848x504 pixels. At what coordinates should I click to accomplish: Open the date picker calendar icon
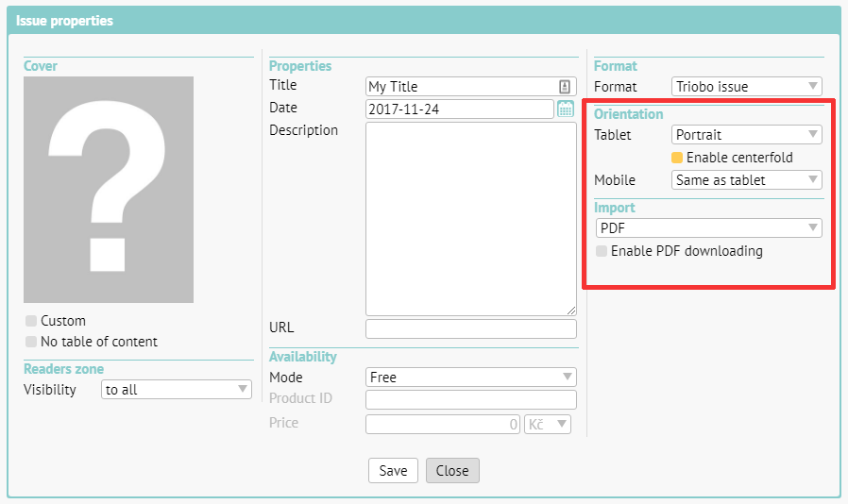click(x=565, y=109)
